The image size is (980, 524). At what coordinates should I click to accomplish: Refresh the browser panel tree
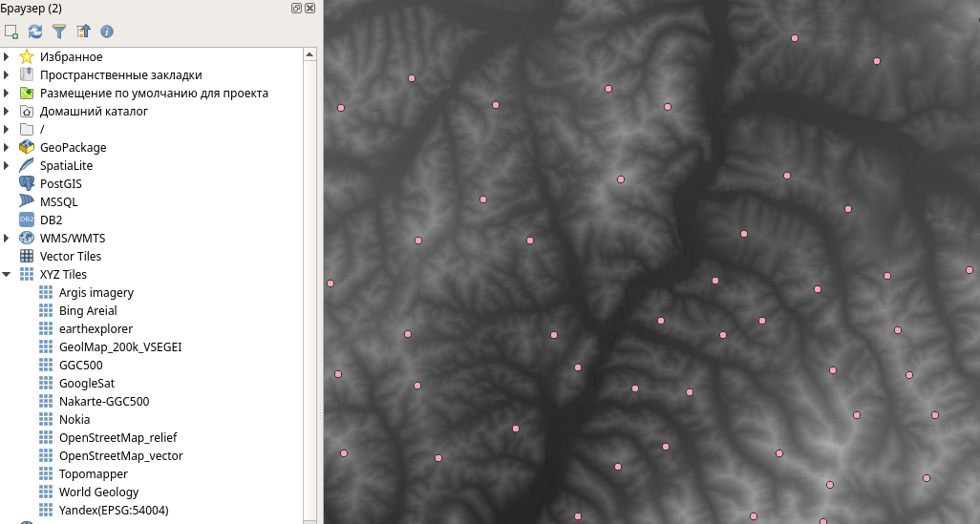click(x=35, y=31)
